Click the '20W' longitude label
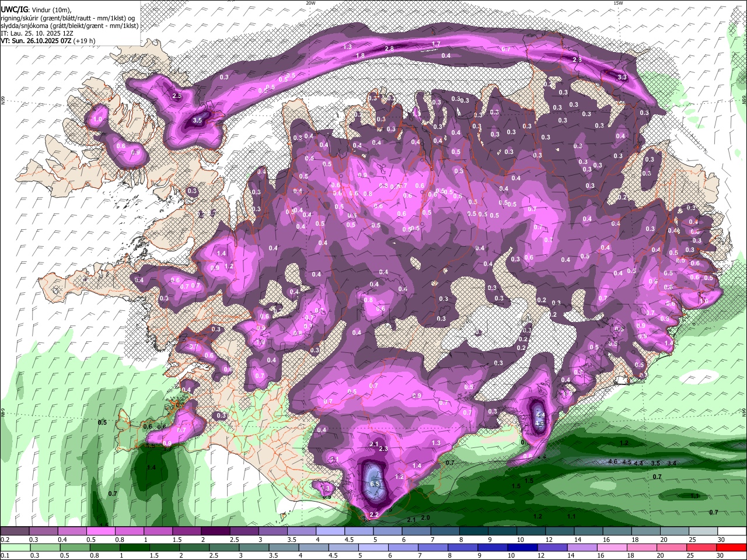The image size is (747, 560). tap(311, 3)
